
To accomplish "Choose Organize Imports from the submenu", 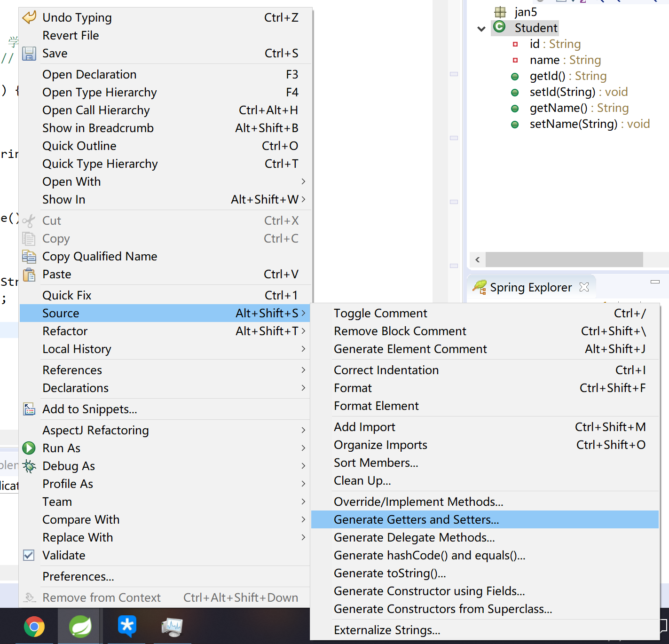I will pos(380,445).
